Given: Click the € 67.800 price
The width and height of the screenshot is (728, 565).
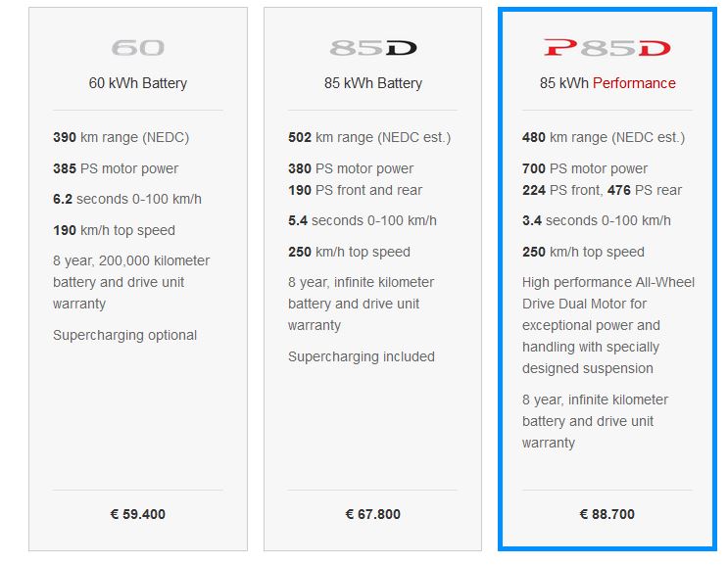Looking at the screenshot, I should 373,514.
